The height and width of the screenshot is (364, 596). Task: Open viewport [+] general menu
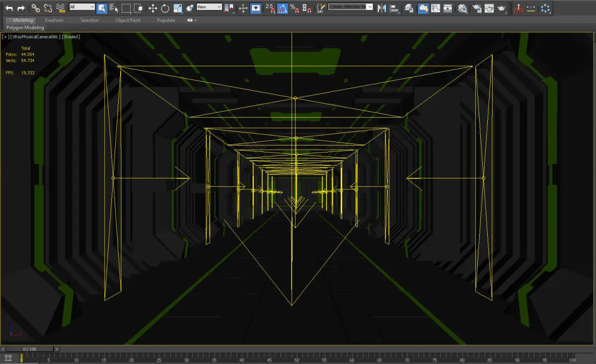[x=5, y=37]
